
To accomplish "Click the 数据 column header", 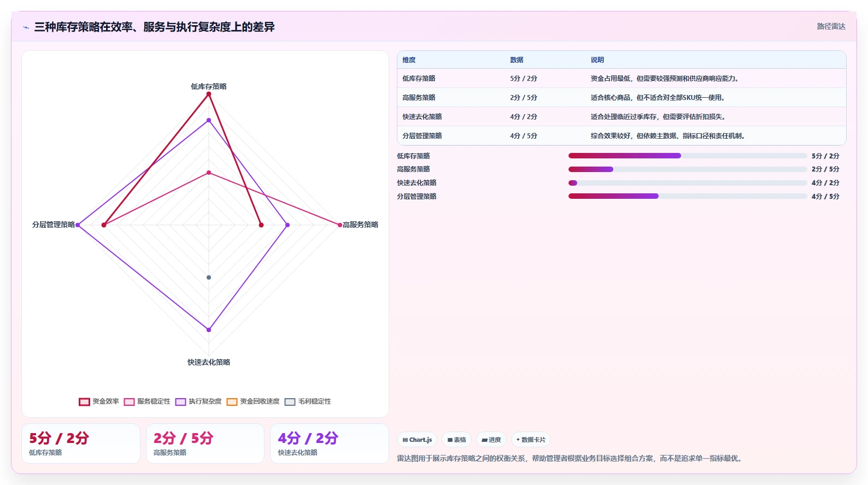I will point(517,60).
